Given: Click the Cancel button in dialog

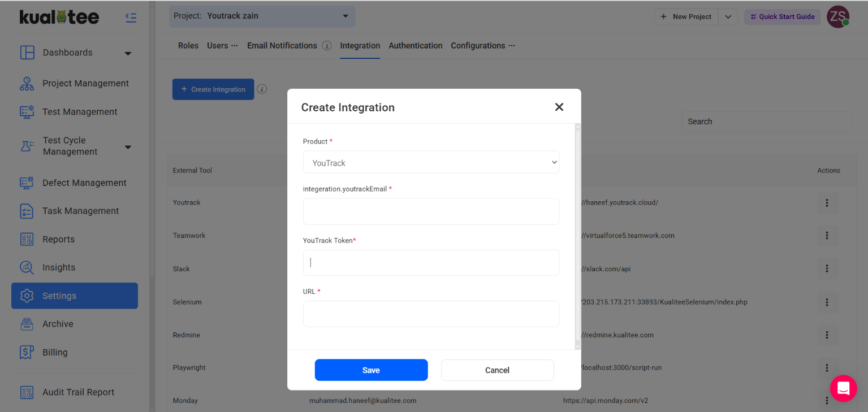Looking at the screenshot, I should pos(497,370).
